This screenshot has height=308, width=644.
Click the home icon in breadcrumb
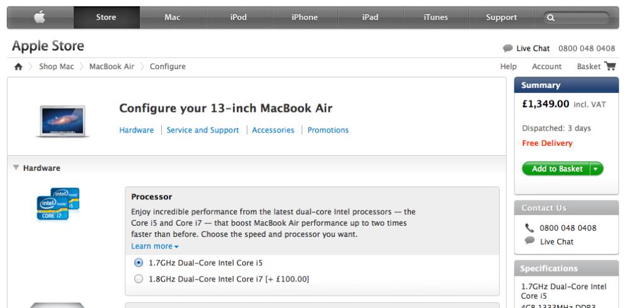pyautogui.click(x=18, y=67)
